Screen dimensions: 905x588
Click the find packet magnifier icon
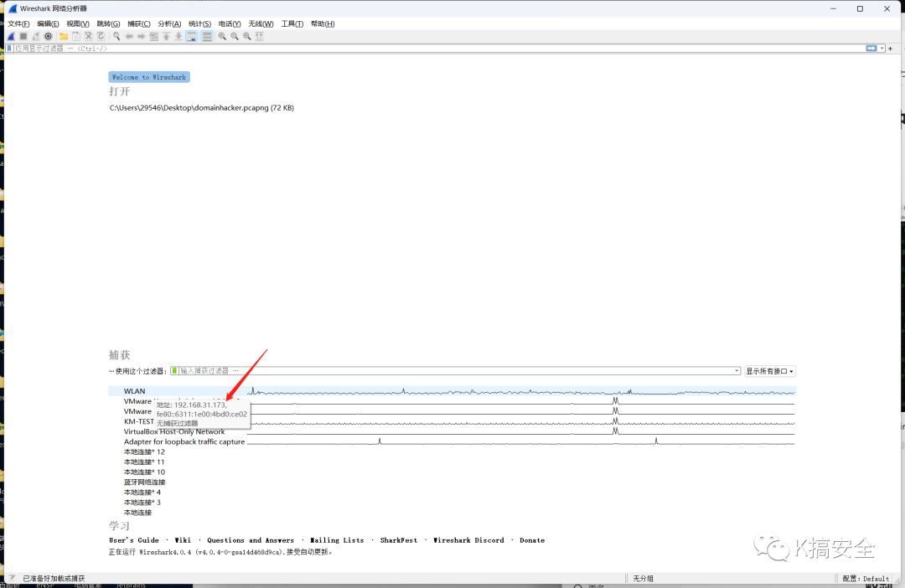116,36
